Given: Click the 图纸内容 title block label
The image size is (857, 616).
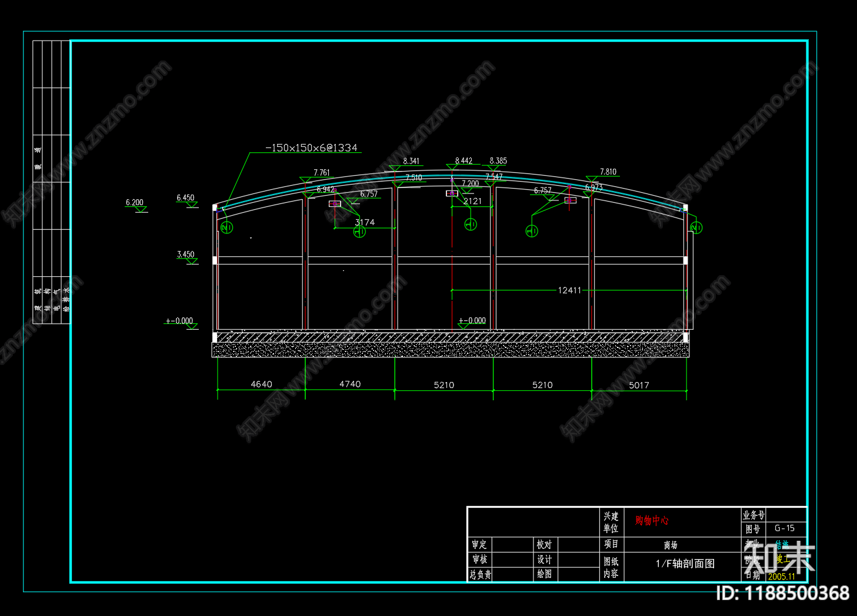Looking at the screenshot, I should click(x=611, y=568).
